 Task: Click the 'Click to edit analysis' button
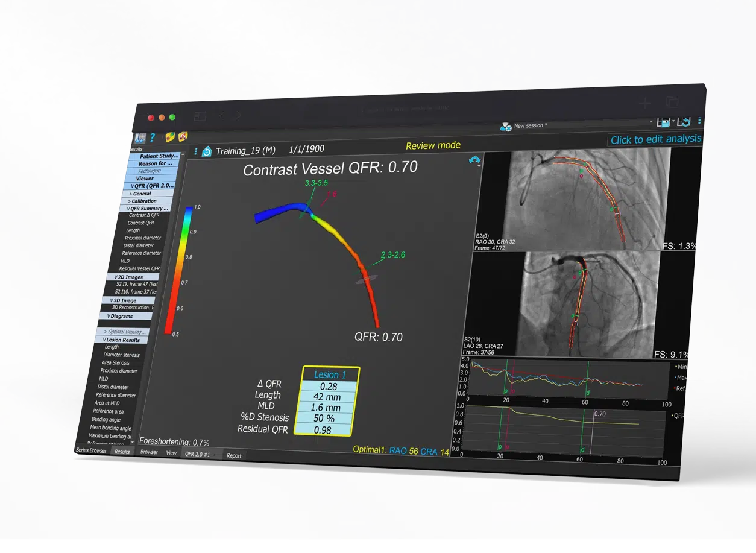click(x=655, y=139)
